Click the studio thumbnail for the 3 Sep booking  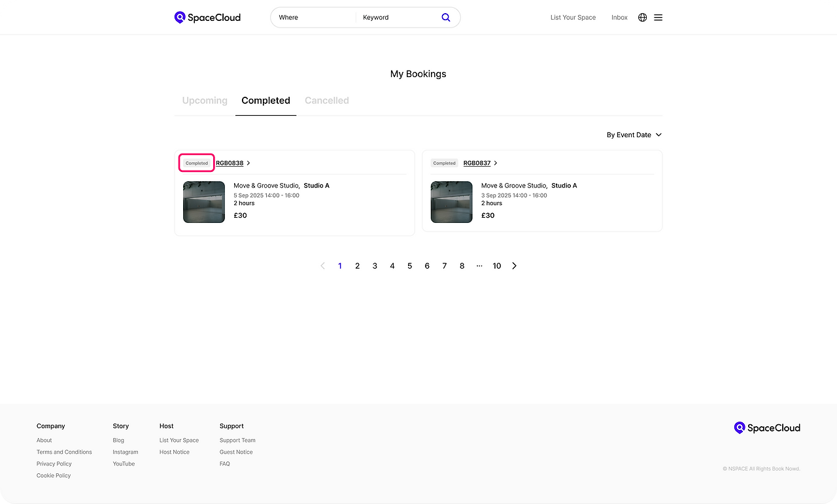pyautogui.click(x=451, y=202)
